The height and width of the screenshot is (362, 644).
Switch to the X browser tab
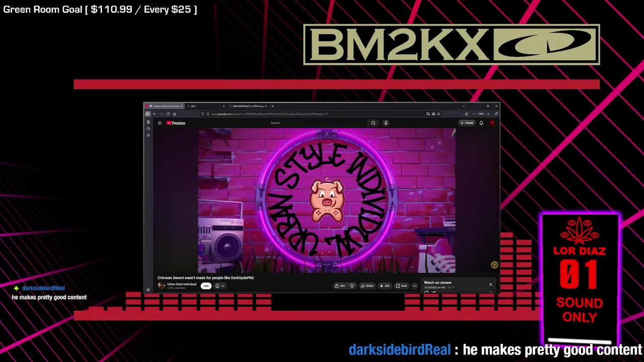point(205,106)
